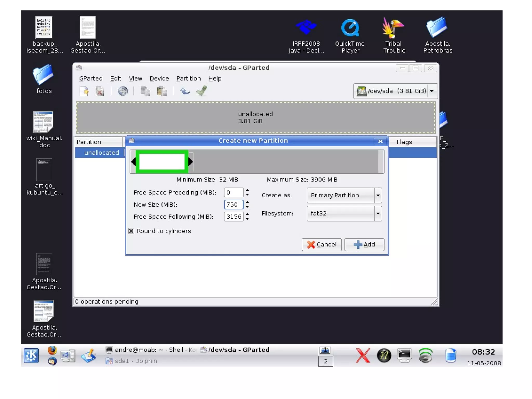Click the New partition toolbar icon
The height and width of the screenshot is (399, 532).
click(84, 91)
